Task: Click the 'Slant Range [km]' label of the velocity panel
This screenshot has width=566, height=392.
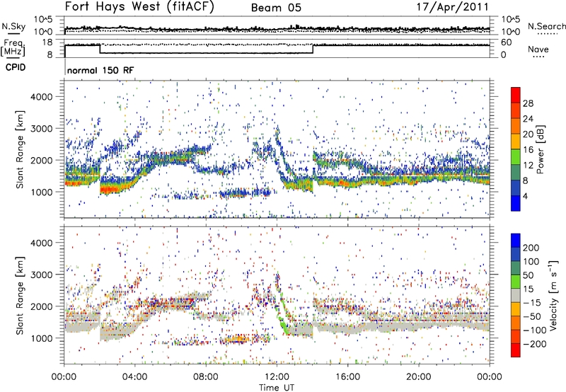Action: (20, 295)
